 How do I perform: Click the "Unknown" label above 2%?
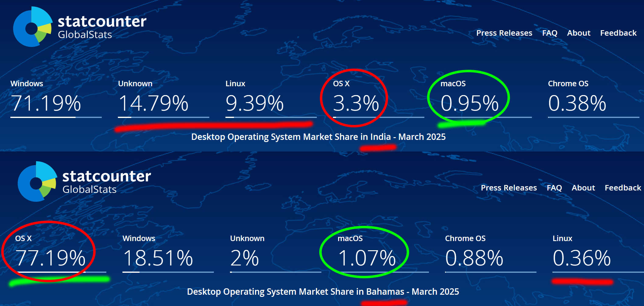[x=247, y=238]
